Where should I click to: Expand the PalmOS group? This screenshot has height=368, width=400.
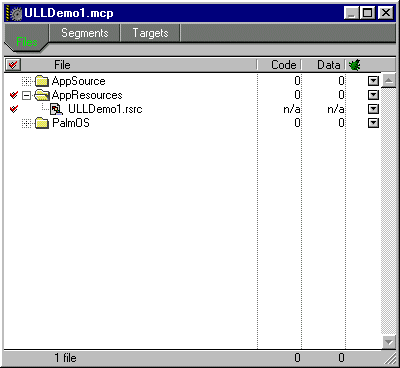27,124
